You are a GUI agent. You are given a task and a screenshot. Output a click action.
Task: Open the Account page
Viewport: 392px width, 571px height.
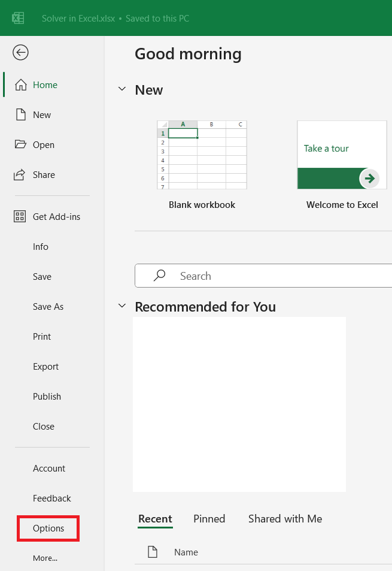(49, 469)
